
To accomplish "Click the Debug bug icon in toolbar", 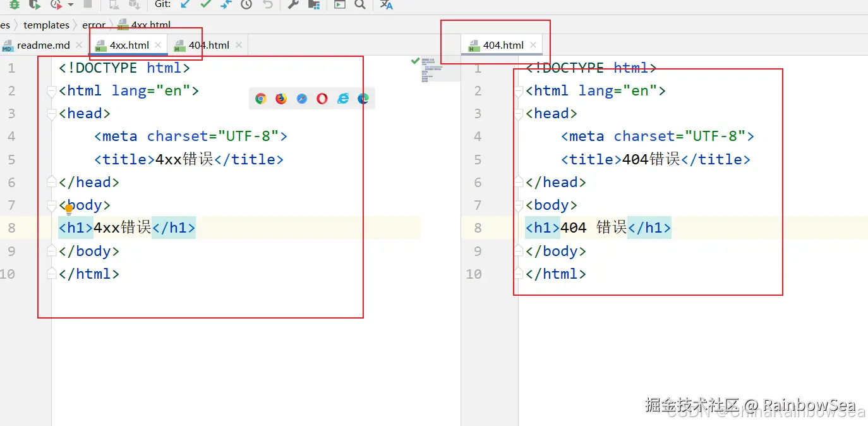I will coord(15,4).
